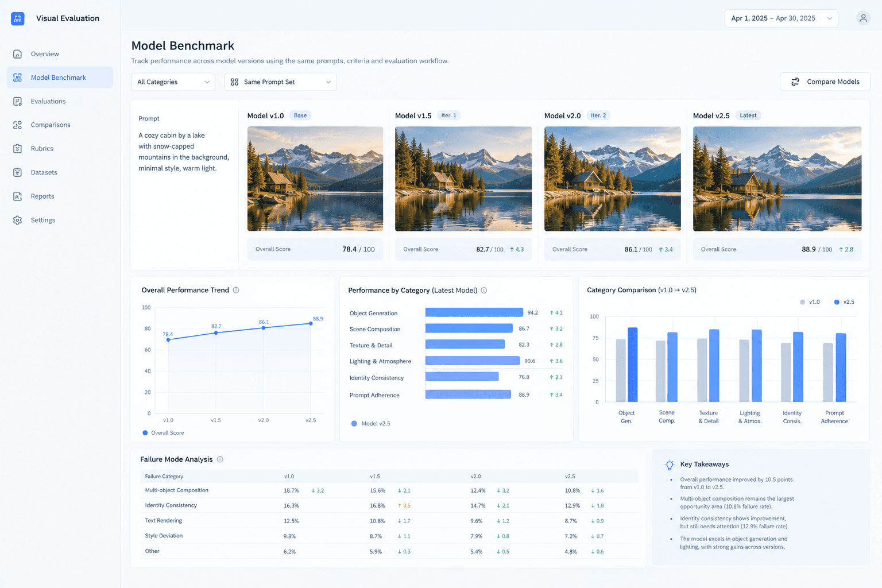This screenshot has width=882, height=588.
Task: Click the Model v2.5 score 88.9
Action: [x=808, y=249]
